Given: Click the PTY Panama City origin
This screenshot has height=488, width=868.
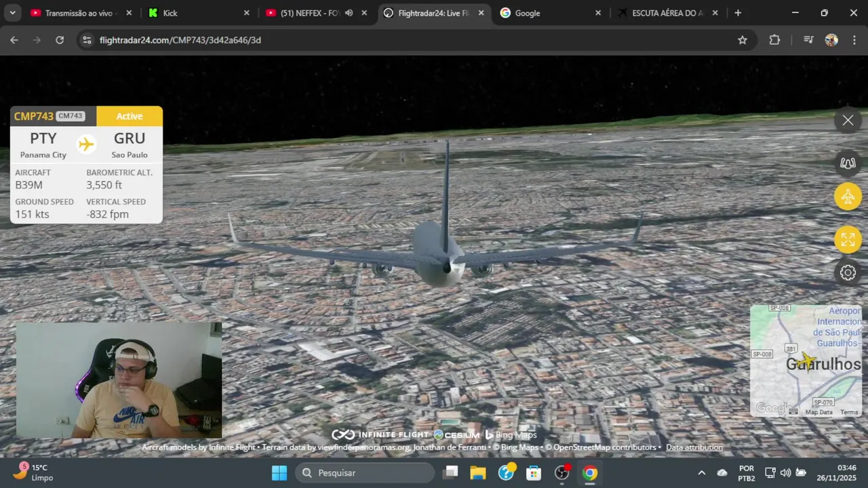Looking at the screenshot, I should pyautogui.click(x=43, y=144).
